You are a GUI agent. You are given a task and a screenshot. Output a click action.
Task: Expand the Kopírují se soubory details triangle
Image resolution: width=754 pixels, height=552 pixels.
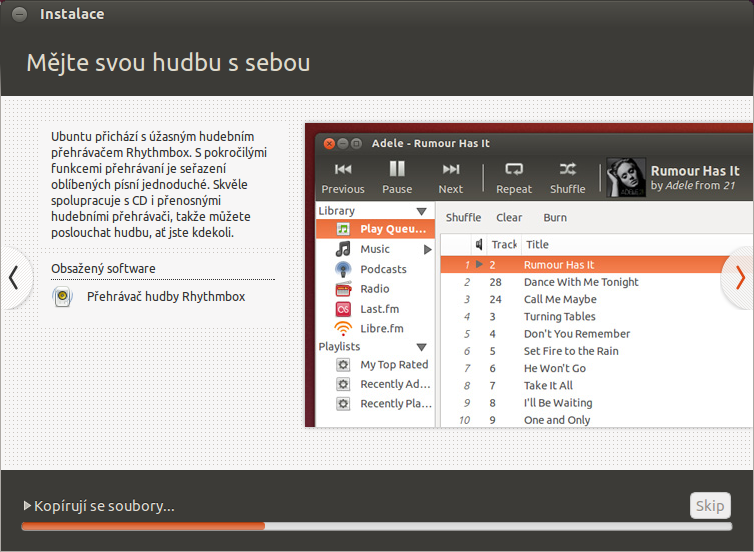tap(27, 505)
